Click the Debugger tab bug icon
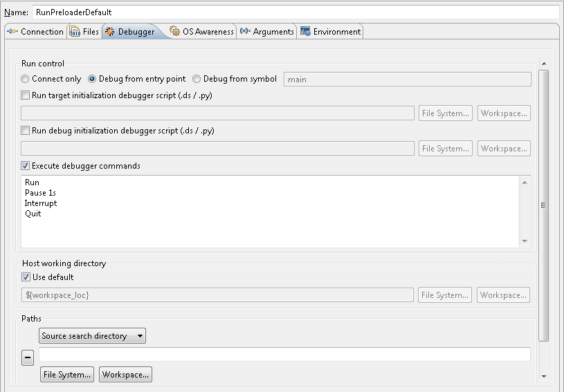The image size is (564, 392). pos(110,32)
